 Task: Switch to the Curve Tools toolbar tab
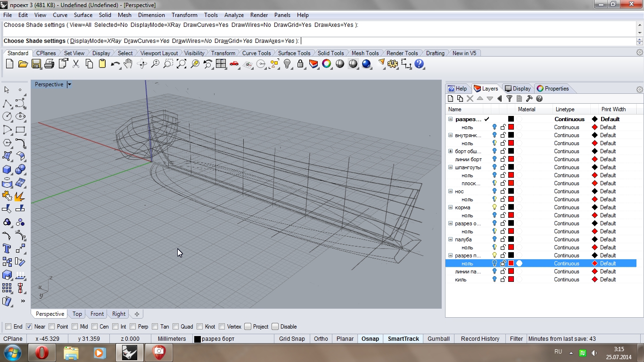point(256,53)
